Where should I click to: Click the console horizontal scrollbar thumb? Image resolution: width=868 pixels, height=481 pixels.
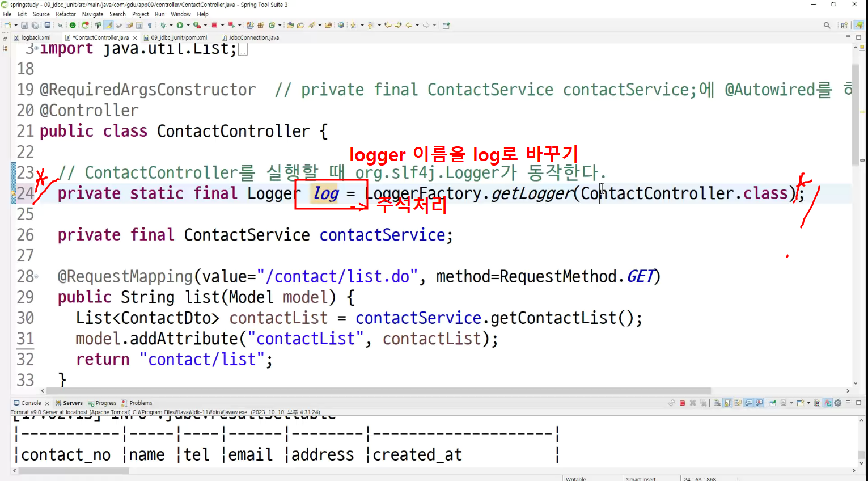(74, 471)
